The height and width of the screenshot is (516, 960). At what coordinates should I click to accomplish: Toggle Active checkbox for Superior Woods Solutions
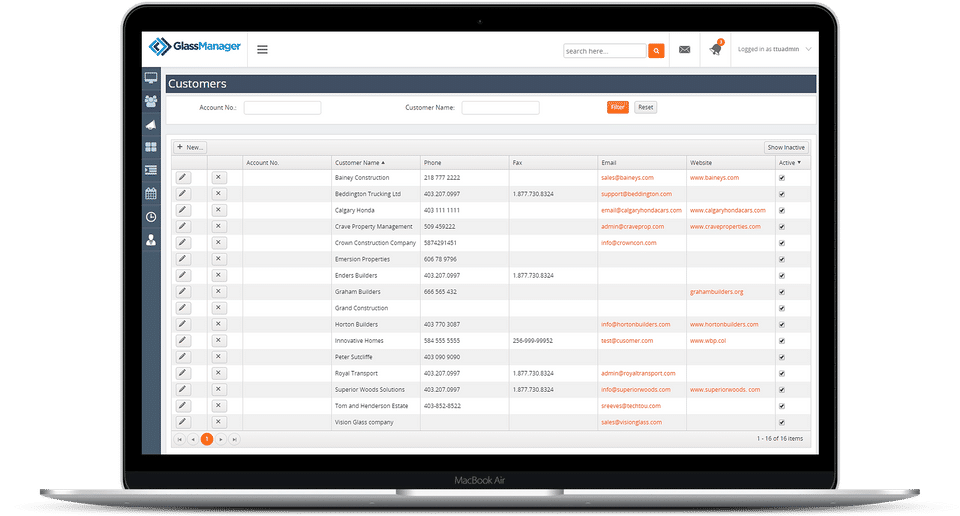(x=782, y=390)
